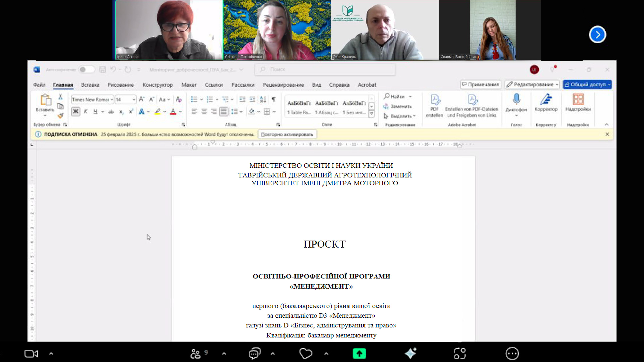Show paragraph marks with pilcrow icon

click(x=274, y=99)
